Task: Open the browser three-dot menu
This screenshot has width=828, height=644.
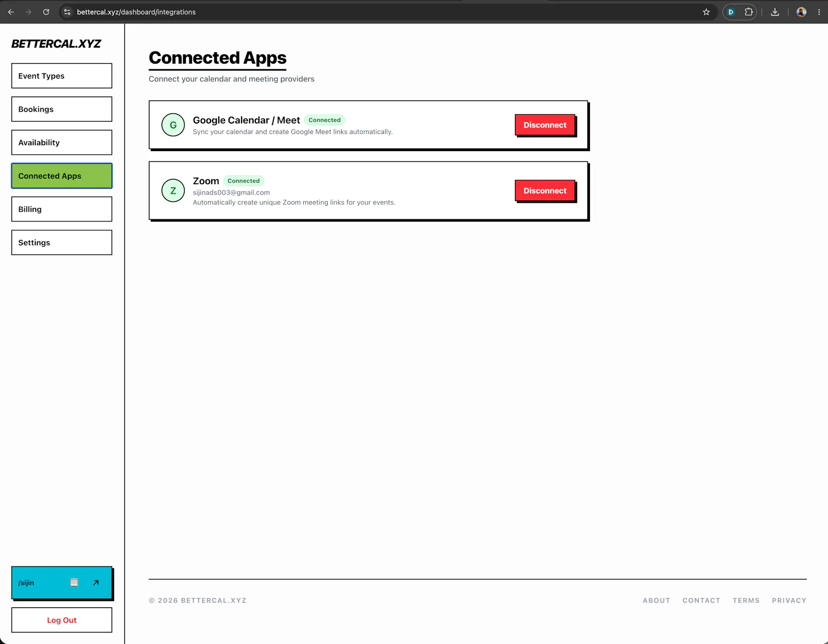Action: 819,12
